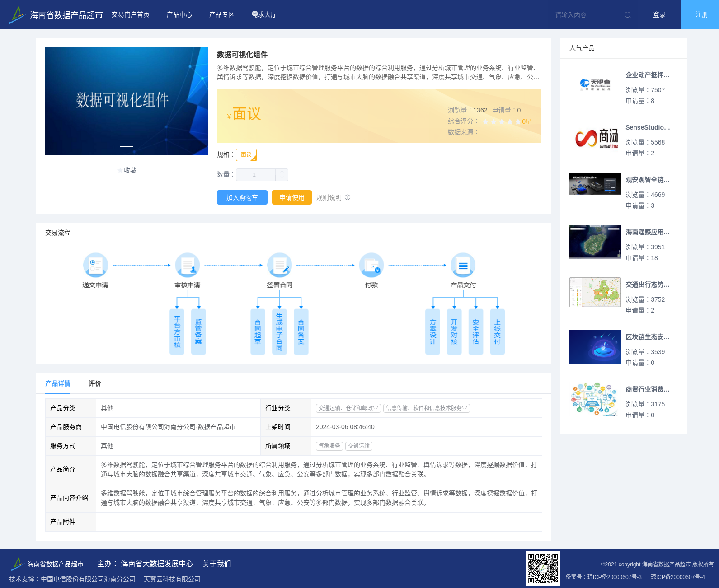Click the 气象服务 domain tag
719x588 pixels.
(x=329, y=446)
